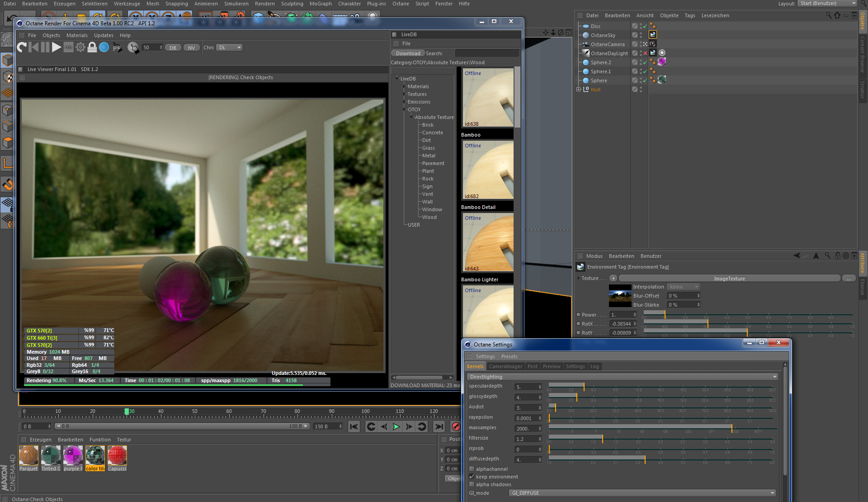This screenshot has height=502, width=868.
Task: Open Live Viewer gear settings
Action: tap(80, 47)
